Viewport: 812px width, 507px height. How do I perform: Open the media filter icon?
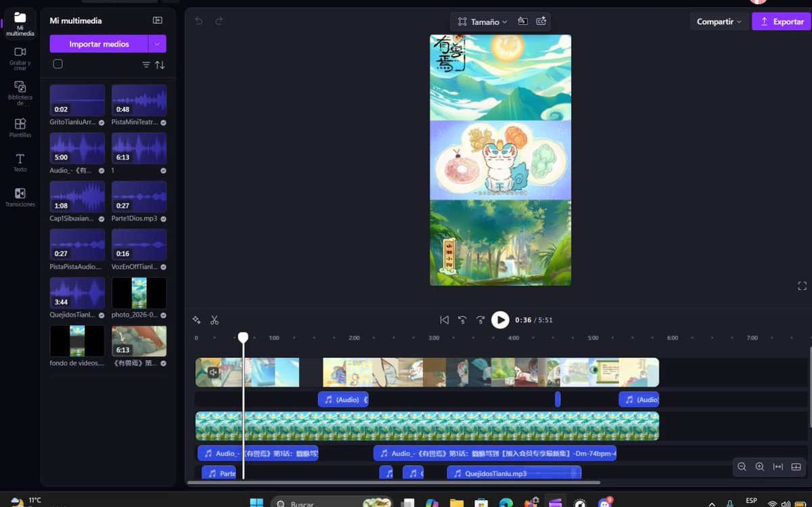146,65
